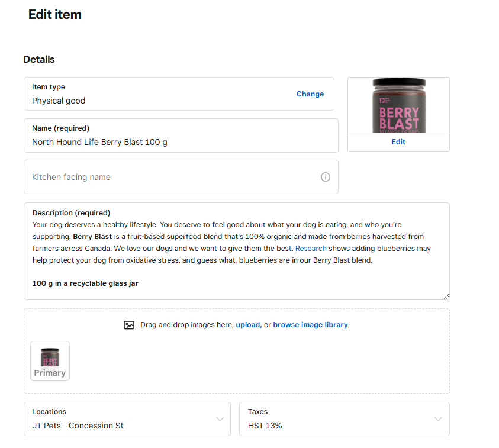Click the large Berry Blast jar preview image
Viewport: 499px width, 448px height.
(x=398, y=105)
